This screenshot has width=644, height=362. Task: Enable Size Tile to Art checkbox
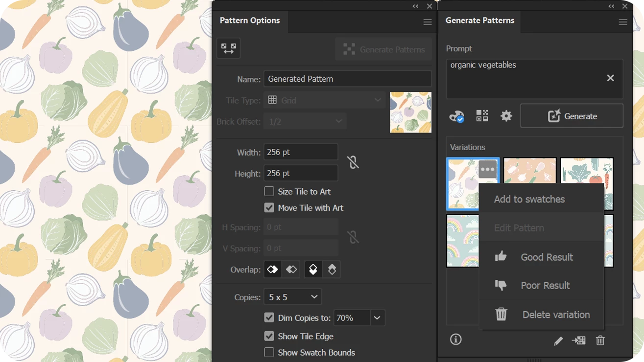(269, 191)
